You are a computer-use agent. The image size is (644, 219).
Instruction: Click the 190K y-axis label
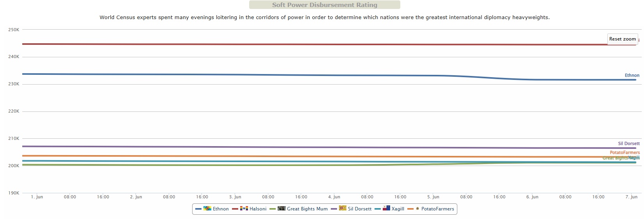tap(14, 193)
